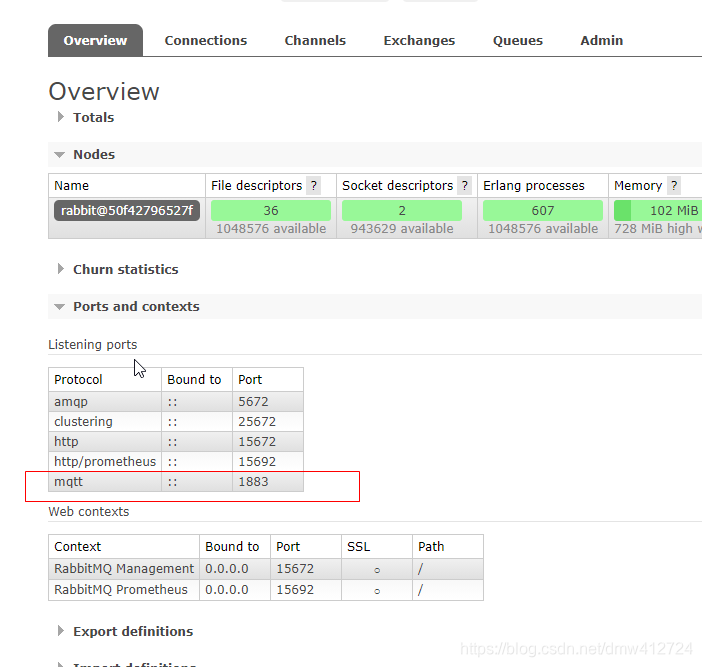The image size is (702, 667).
Task: Open node rabbit@50f42796527f details
Action: [x=127, y=210]
